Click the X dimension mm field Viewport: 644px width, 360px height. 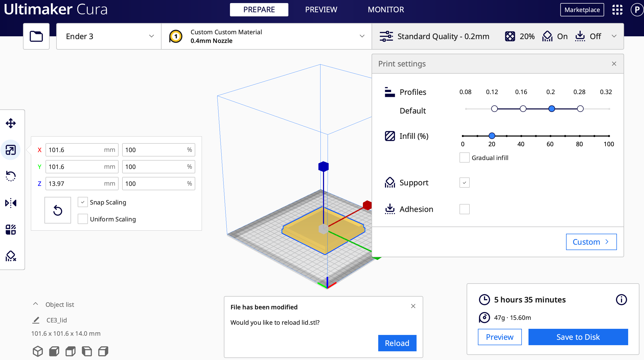pyautogui.click(x=82, y=150)
